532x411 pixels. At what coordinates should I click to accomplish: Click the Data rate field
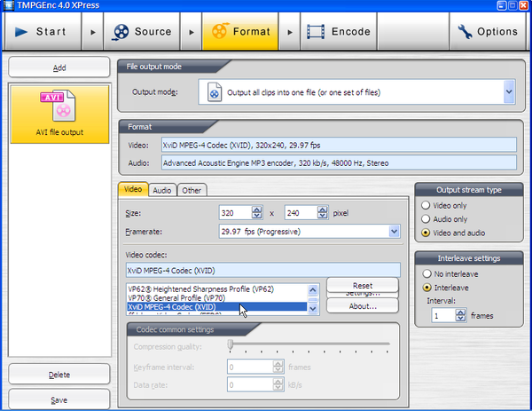250,385
